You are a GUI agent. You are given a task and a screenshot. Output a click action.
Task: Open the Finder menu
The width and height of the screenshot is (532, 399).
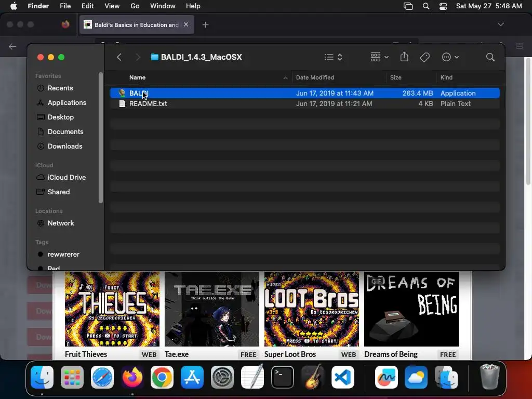pyautogui.click(x=38, y=6)
